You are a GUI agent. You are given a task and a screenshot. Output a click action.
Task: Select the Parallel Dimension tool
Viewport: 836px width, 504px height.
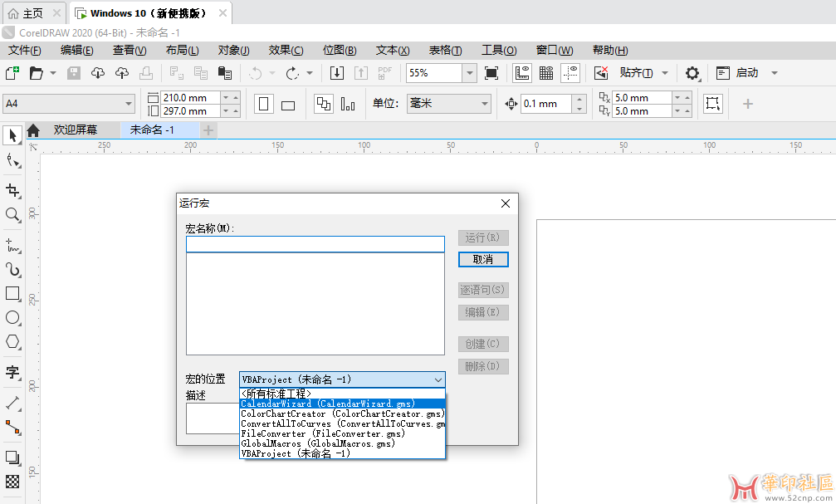tap(13, 404)
